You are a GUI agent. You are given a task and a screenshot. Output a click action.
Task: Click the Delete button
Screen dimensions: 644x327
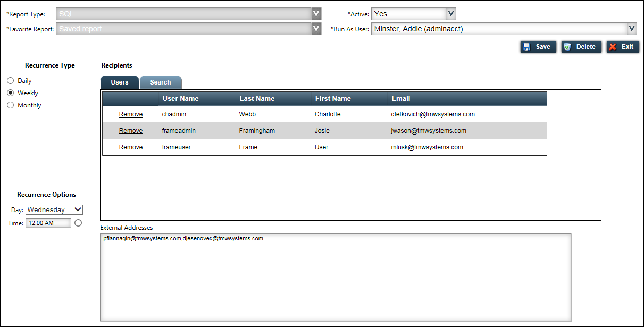pyautogui.click(x=581, y=47)
